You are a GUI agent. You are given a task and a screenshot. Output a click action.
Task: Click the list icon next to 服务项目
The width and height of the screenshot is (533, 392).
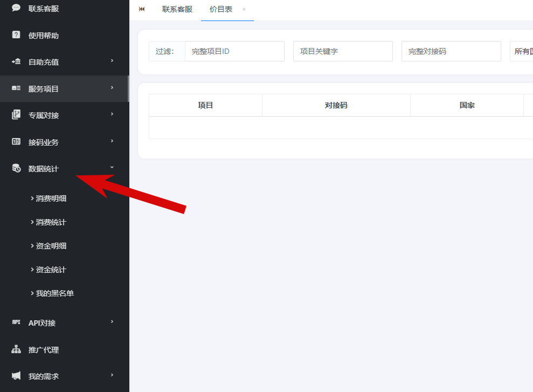[16, 88]
